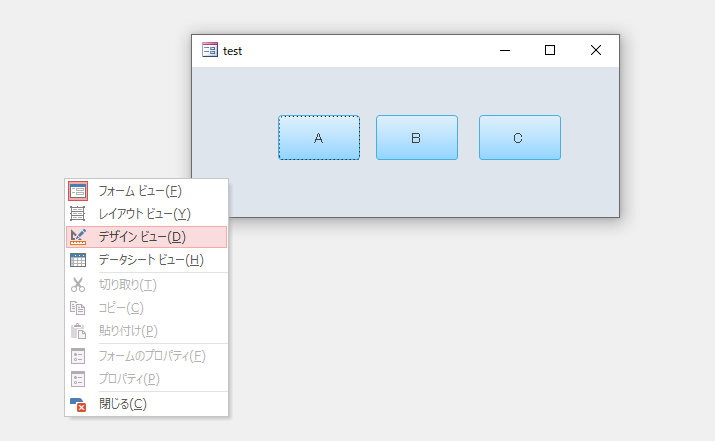Click the フォームのプロパティ(F) entry
The height and width of the screenshot is (441, 715).
pyautogui.click(x=146, y=356)
